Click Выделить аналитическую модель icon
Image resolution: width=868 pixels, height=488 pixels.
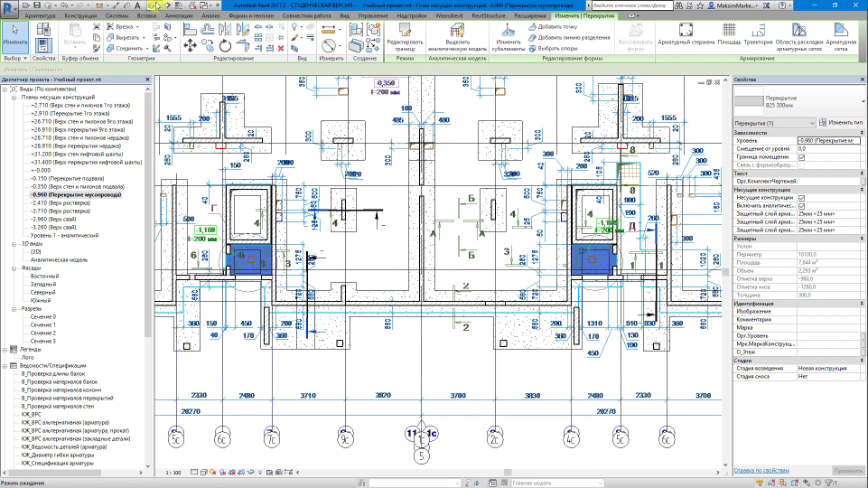[457, 37]
